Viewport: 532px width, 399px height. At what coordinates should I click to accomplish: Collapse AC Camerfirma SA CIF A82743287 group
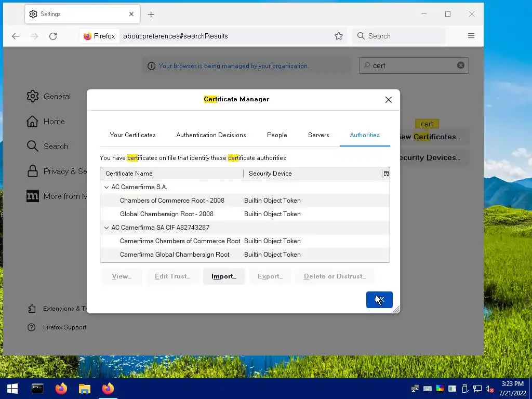(x=107, y=228)
